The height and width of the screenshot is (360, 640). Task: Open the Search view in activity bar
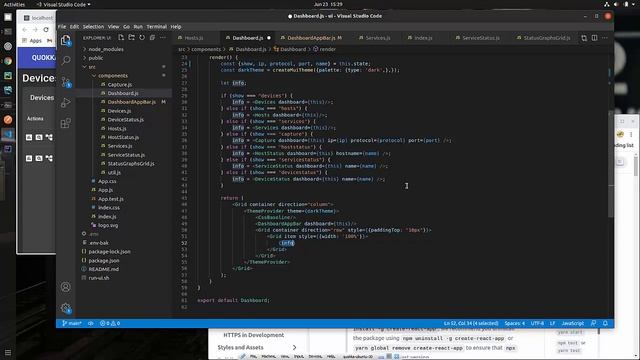pyautogui.click(x=66, y=61)
